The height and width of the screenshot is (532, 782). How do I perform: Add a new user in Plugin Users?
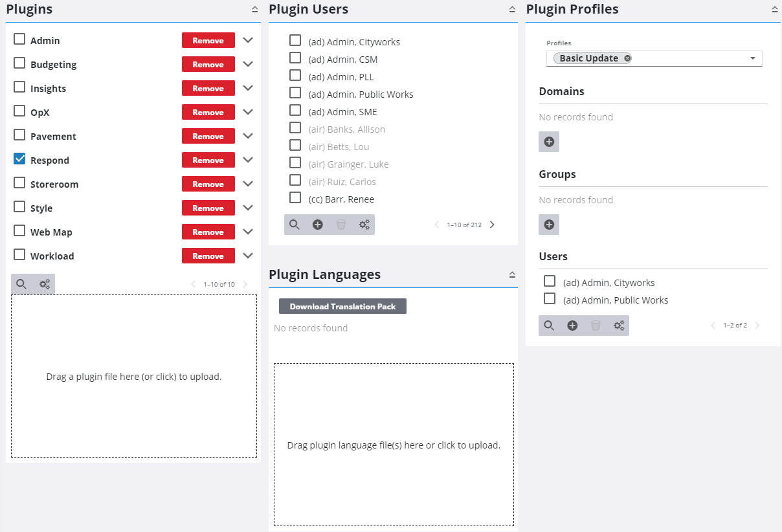point(317,225)
